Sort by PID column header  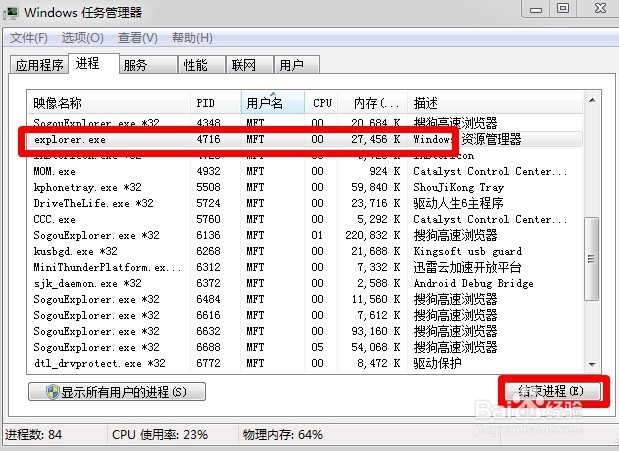pos(216,103)
